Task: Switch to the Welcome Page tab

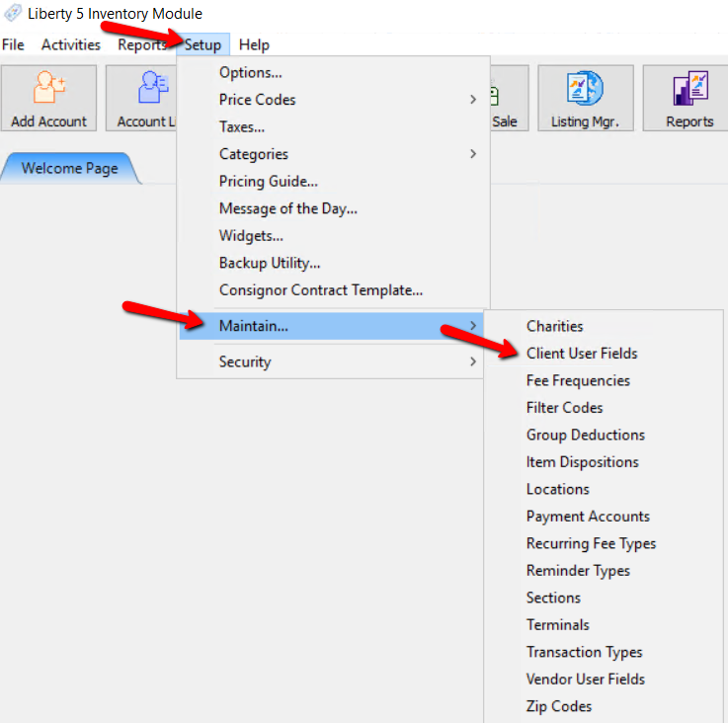Action: tap(70, 168)
